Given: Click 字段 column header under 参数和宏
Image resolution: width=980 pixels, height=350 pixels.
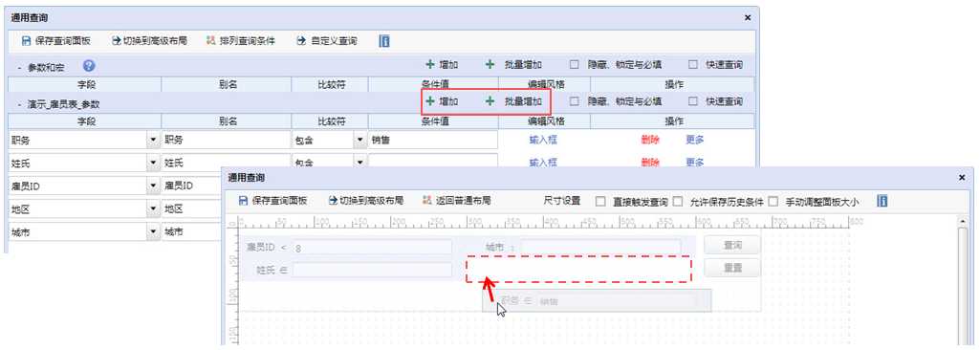Looking at the screenshot, I should (86, 84).
